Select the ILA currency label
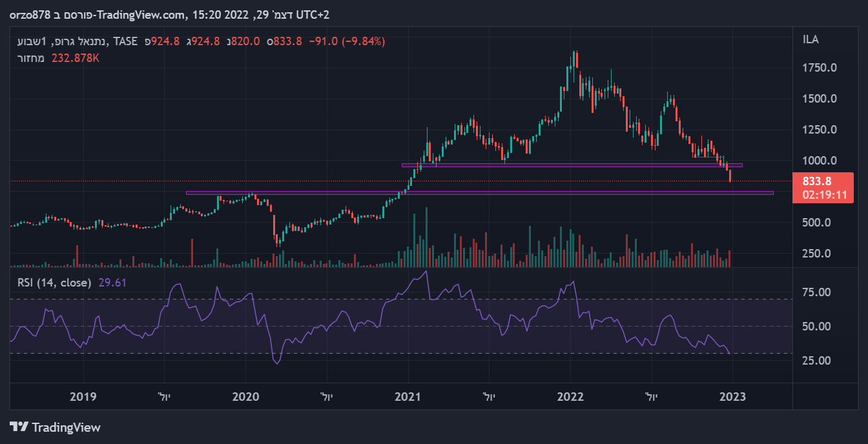Screen dimensions: 868x444 (x=811, y=40)
